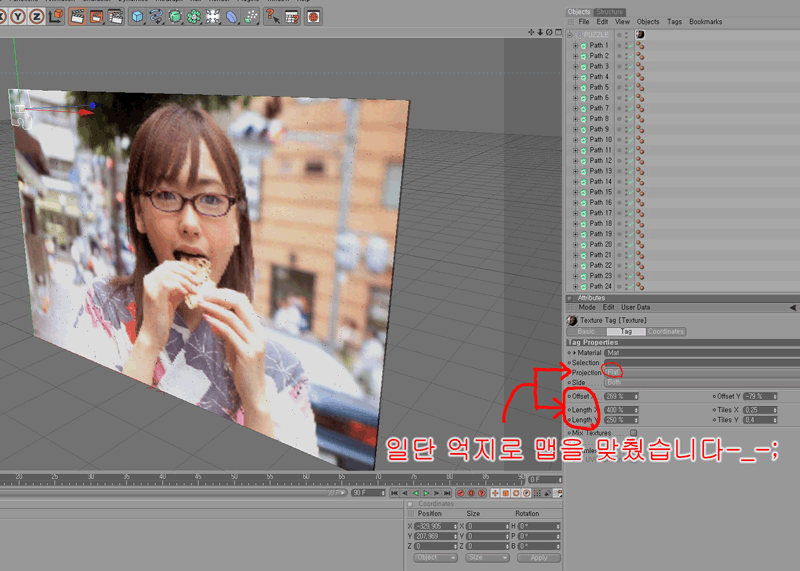The width and height of the screenshot is (800, 571).
Task: Expand the Path 12 object
Action: pyautogui.click(x=576, y=161)
